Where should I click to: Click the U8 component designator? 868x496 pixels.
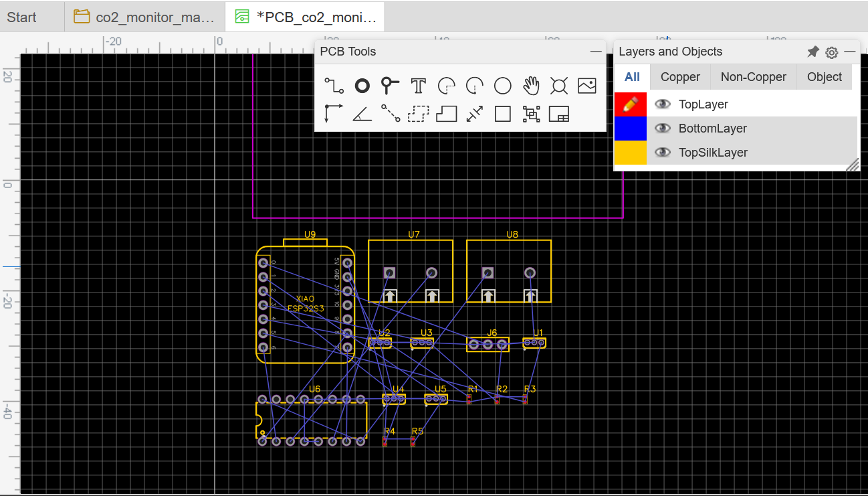point(512,234)
